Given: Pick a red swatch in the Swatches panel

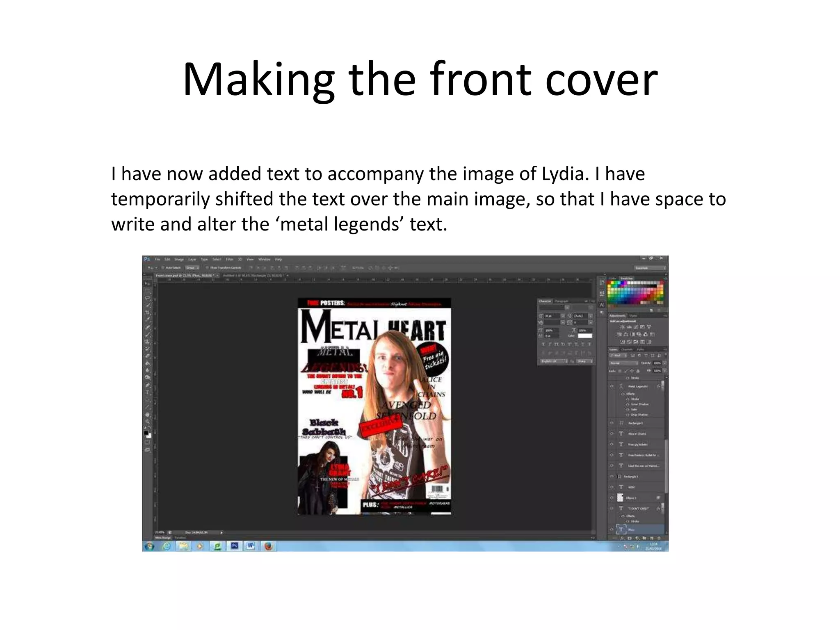Looking at the screenshot, I should [609, 282].
